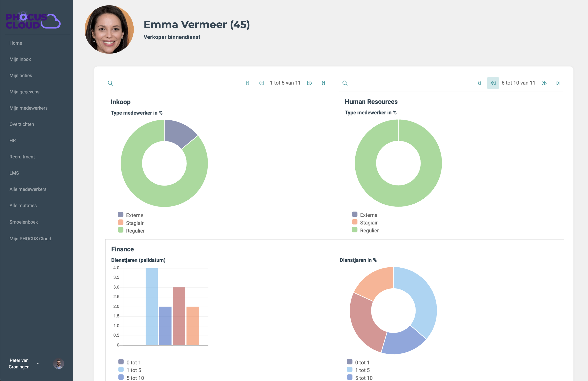
Task: Click the '1 tot 5 van 11' page indicator
Action: (x=285, y=83)
